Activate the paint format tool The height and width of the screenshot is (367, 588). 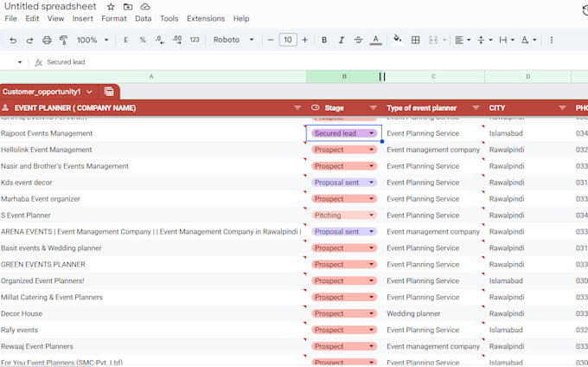click(x=63, y=40)
